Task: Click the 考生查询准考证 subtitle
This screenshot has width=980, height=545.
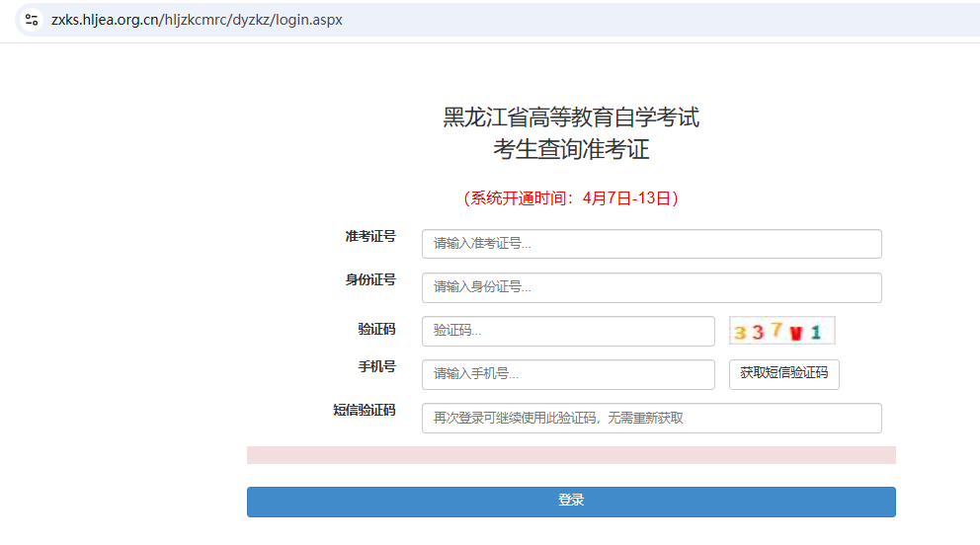Action: [571, 150]
